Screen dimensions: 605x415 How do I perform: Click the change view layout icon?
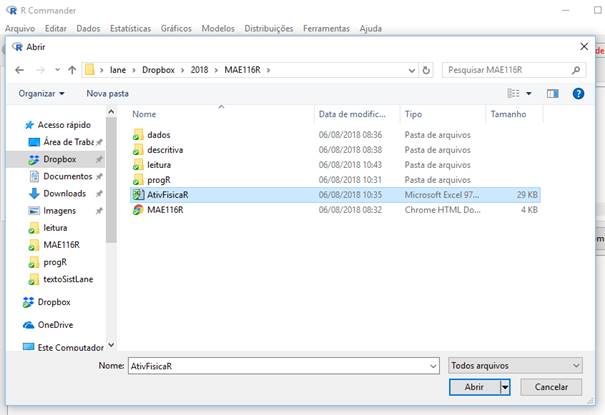[x=513, y=93]
